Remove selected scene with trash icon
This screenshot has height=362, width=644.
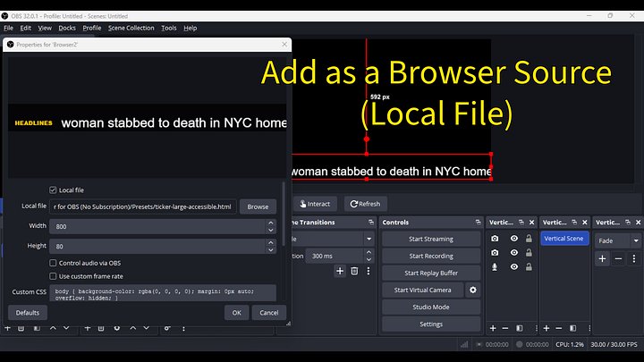coord(21,328)
